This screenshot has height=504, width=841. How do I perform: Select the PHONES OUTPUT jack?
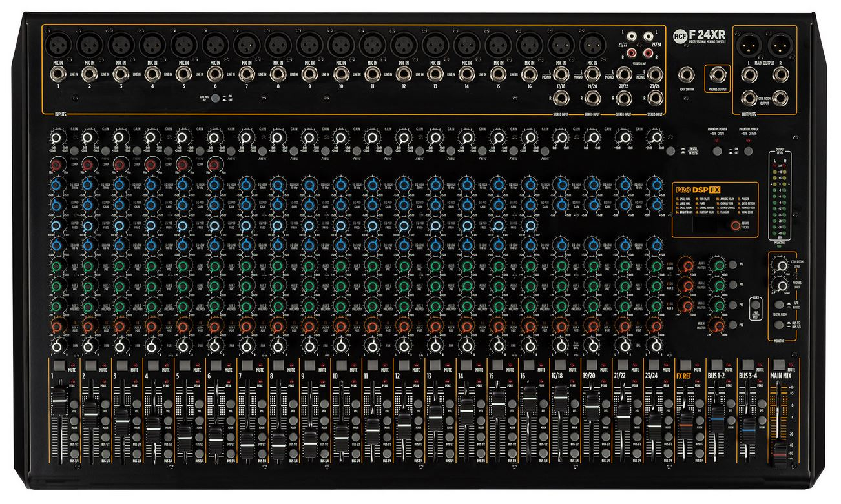coord(718,75)
